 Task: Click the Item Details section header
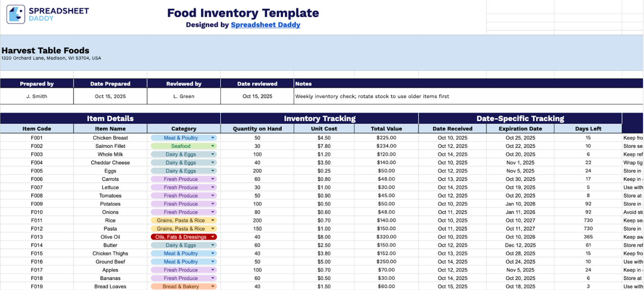[109, 118]
